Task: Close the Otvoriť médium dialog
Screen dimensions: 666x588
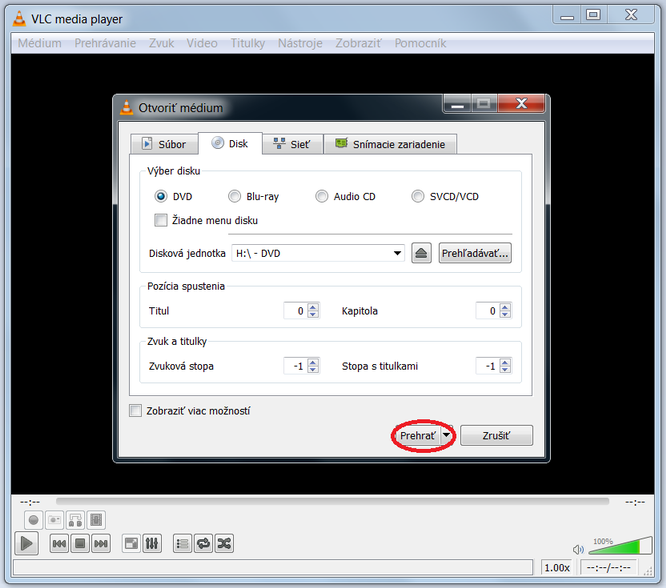Action: (521, 103)
